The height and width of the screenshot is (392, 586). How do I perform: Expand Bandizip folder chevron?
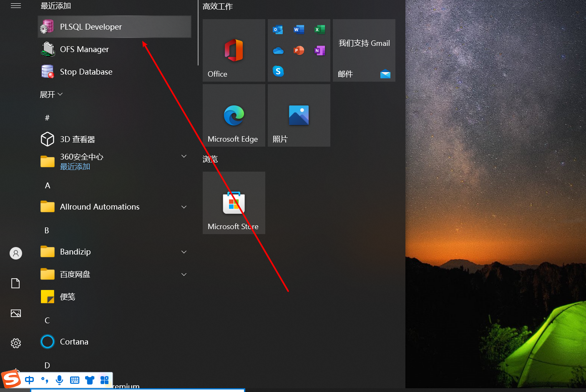click(184, 252)
